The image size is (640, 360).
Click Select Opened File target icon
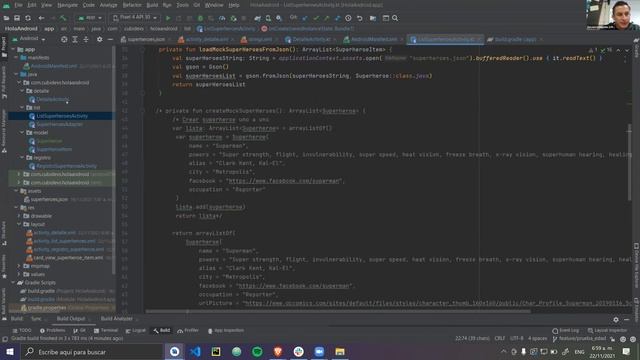(64, 39)
